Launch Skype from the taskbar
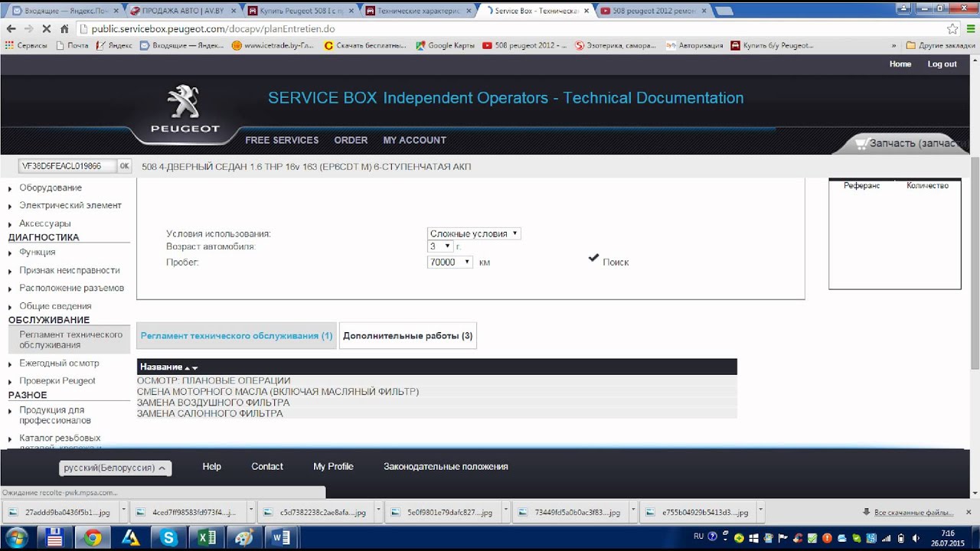Screen dimensions: 980x551 [x=168, y=538]
